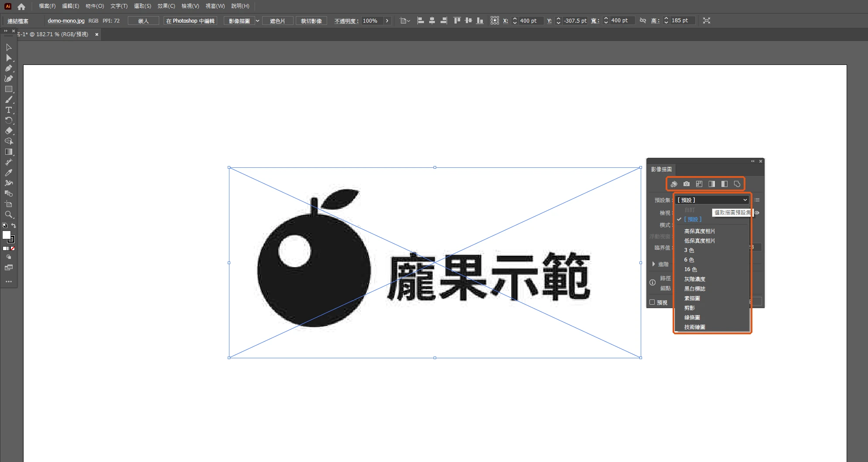The image size is (868, 462).
Task: Open the 檔案(F) menu
Action: pyautogui.click(x=47, y=6)
